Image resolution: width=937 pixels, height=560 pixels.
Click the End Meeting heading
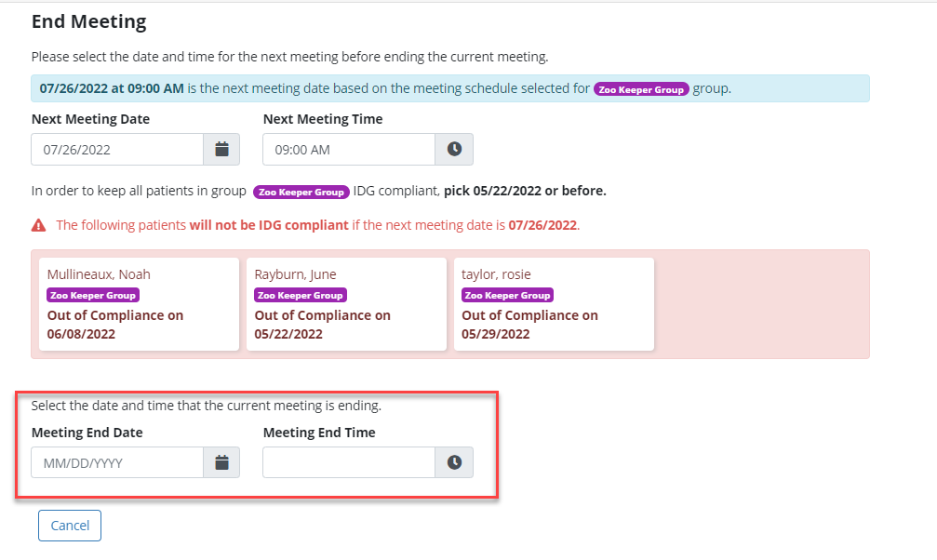click(88, 21)
